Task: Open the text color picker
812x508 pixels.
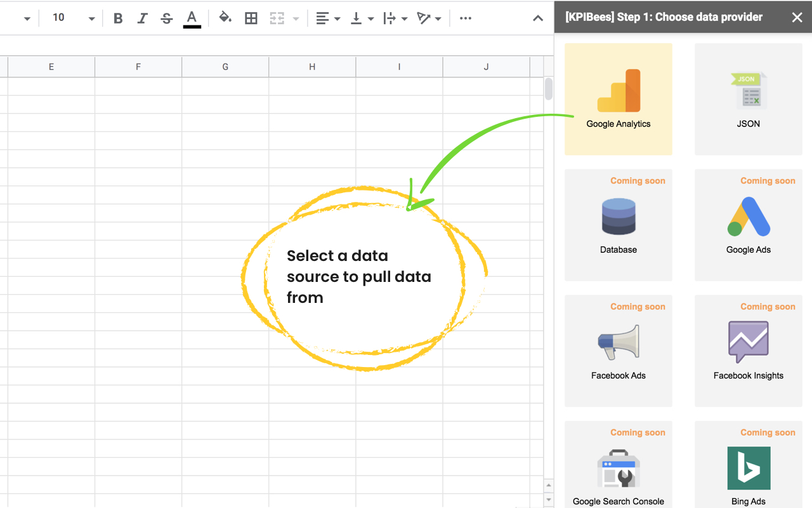Action: (x=192, y=18)
